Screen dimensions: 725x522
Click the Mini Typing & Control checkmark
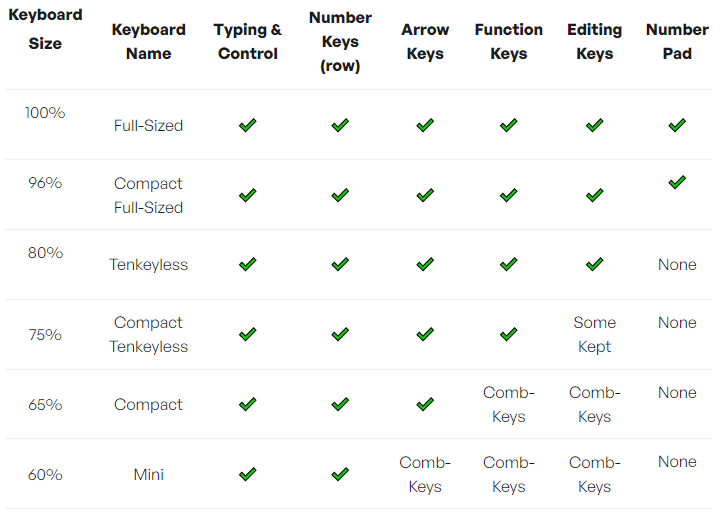[248, 474]
